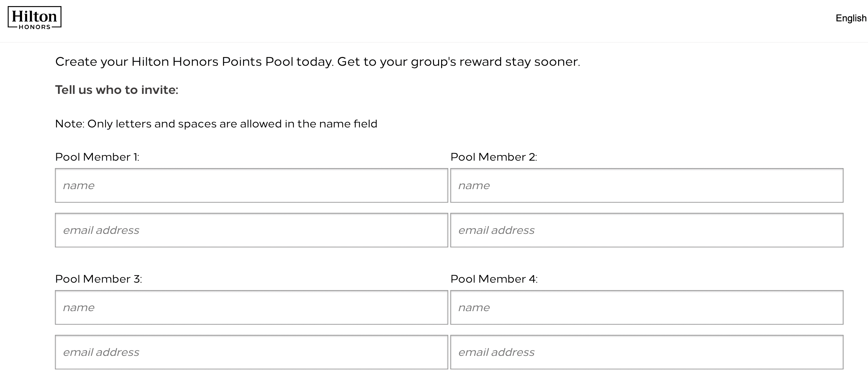Click the Pool Member 4 name field
This screenshot has width=868, height=385.
(646, 307)
